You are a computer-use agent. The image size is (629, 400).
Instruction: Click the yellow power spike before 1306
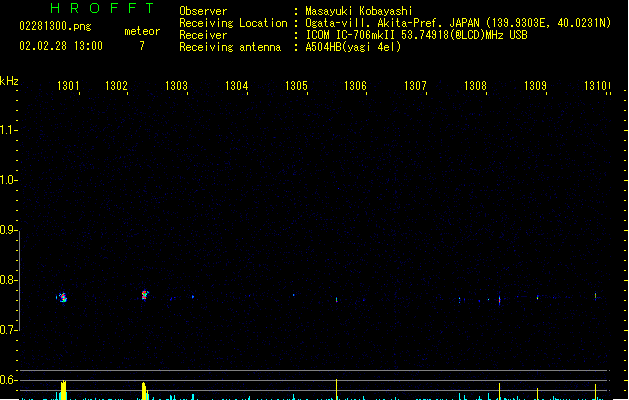click(337, 389)
